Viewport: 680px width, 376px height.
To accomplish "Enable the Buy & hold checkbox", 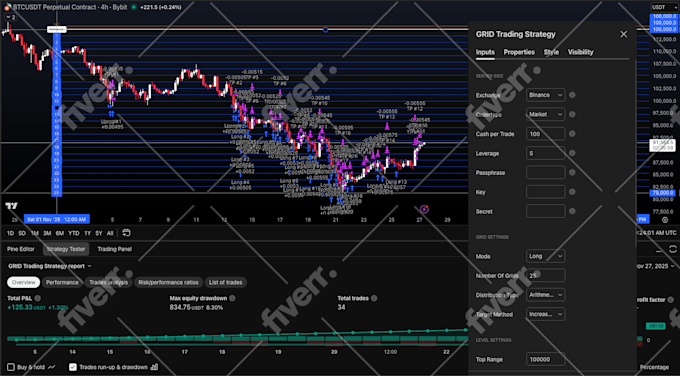I will [11, 367].
